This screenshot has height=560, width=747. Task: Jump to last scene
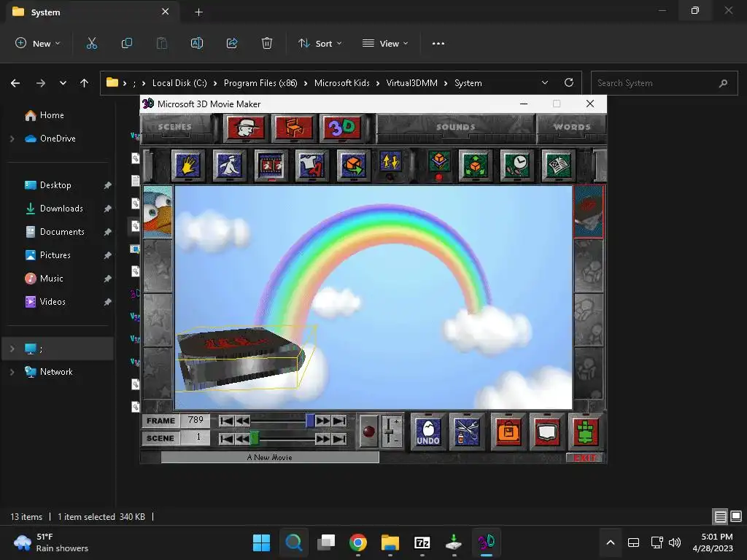pyautogui.click(x=339, y=438)
